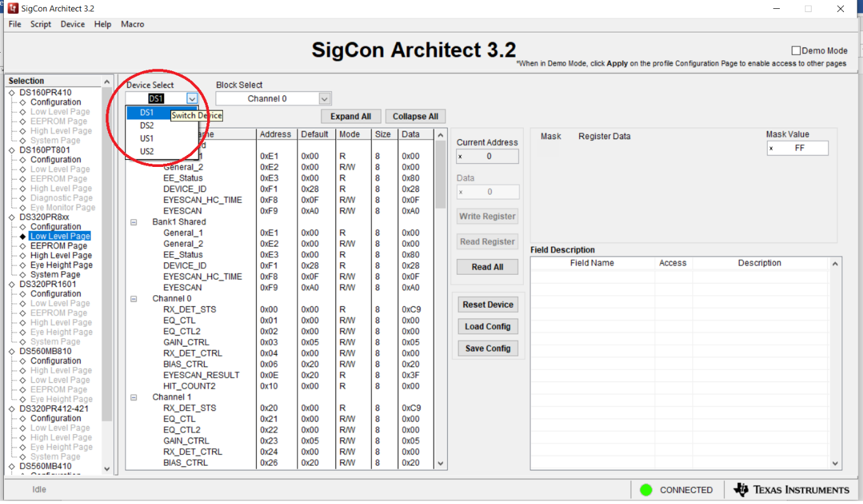Image resolution: width=863 pixels, height=504 pixels.
Task: Open the Device Select dropdown arrow
Action: click(192, 98)
